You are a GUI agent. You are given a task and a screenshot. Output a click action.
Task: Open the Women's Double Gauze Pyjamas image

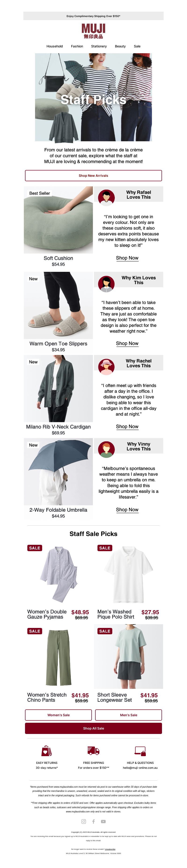(x=58, y=574)
